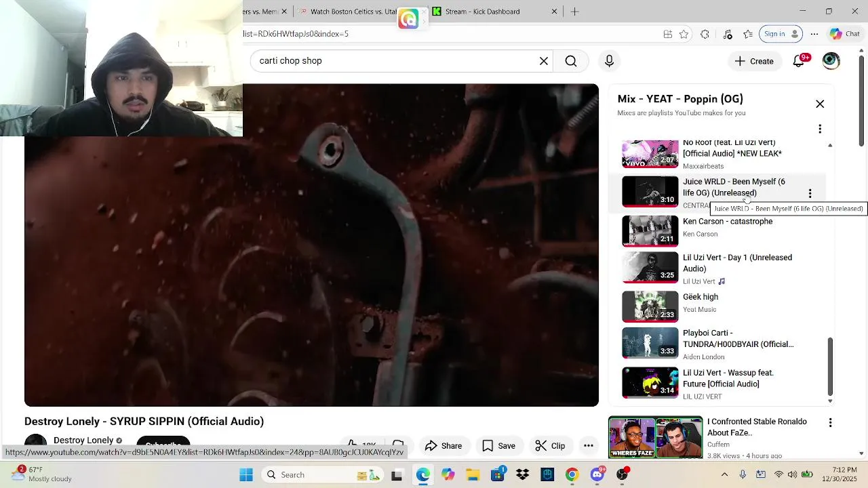This screenshot has height=488, width=868.
Task: Start voice search with microphone icon
Action: (609, 61)
